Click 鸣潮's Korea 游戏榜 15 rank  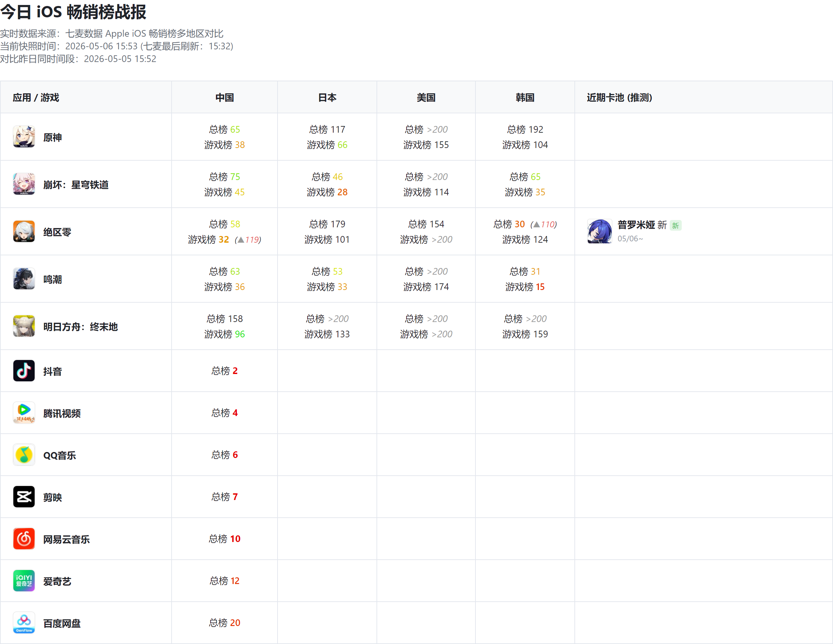point(525,287)
